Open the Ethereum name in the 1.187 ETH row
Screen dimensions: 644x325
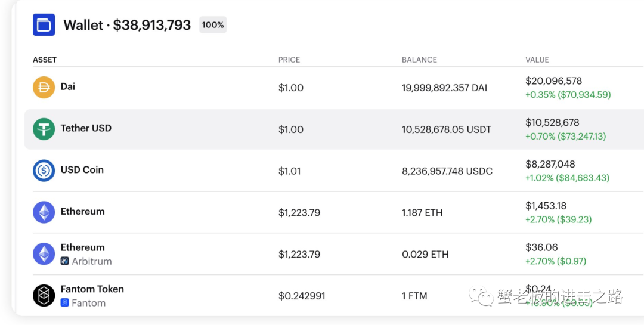pyautogui.click(x=82, y=212)
